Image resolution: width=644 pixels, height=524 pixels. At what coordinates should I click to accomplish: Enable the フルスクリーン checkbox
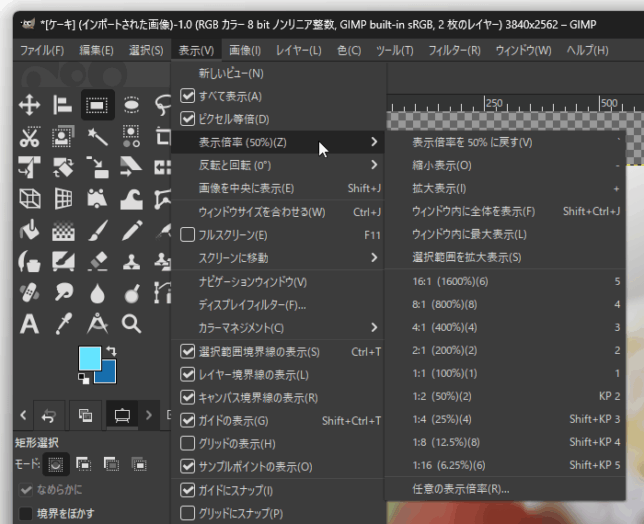[x=188, y=235]
